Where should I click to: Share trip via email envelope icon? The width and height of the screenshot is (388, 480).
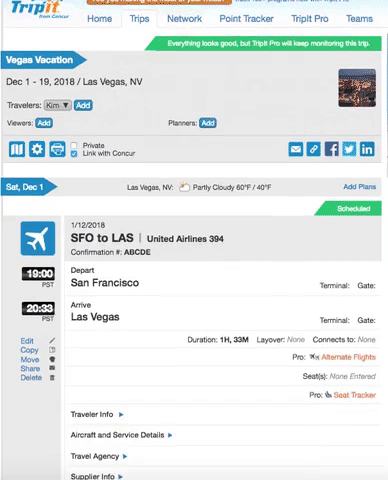(296, 149)
